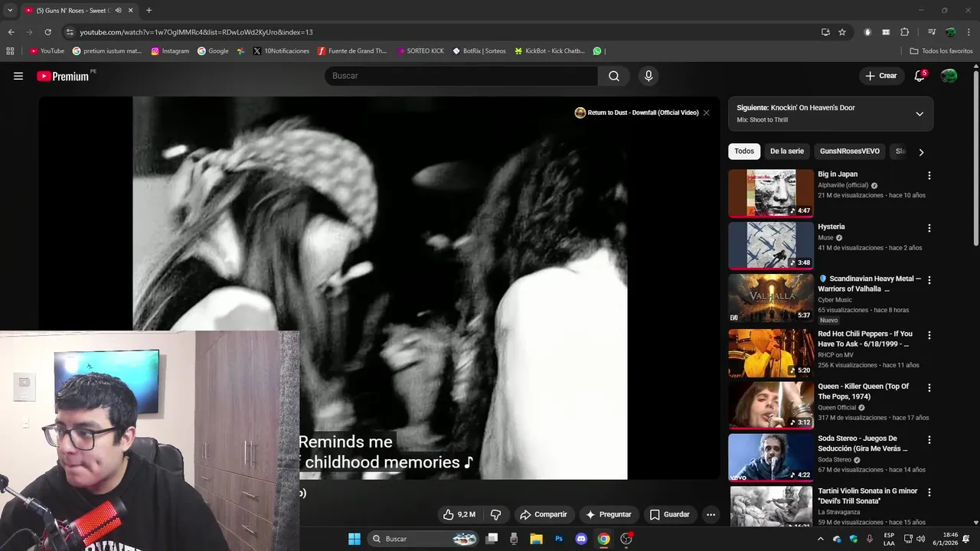This screenshot has width=980, height=551.
Task: Open options for Queen Killer Queen video
Action: (929, 388)
